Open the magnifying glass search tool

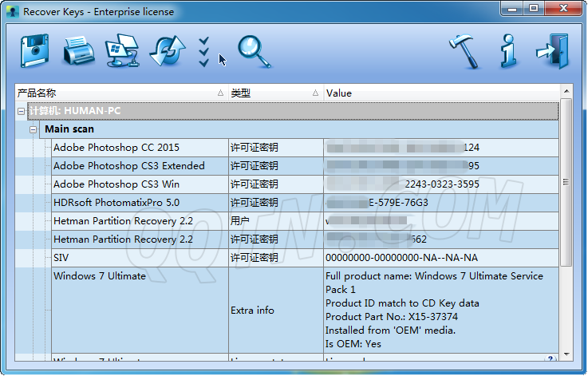255,52
